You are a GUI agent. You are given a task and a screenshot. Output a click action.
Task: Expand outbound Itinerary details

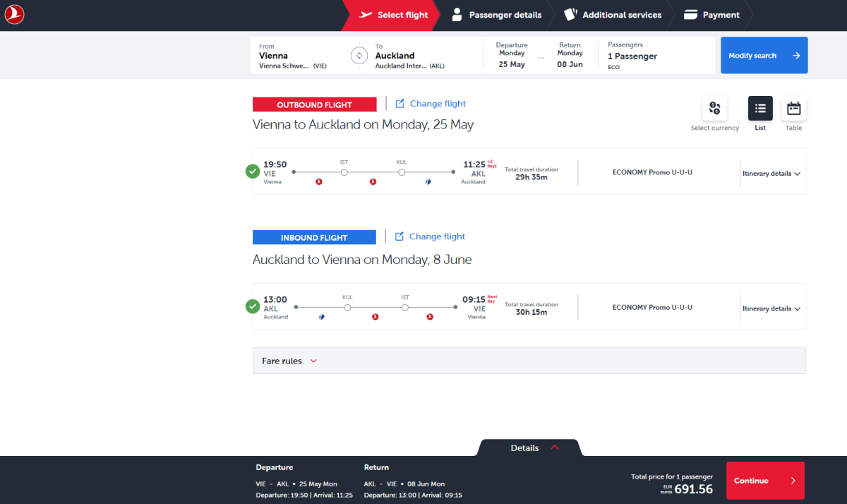771,174
